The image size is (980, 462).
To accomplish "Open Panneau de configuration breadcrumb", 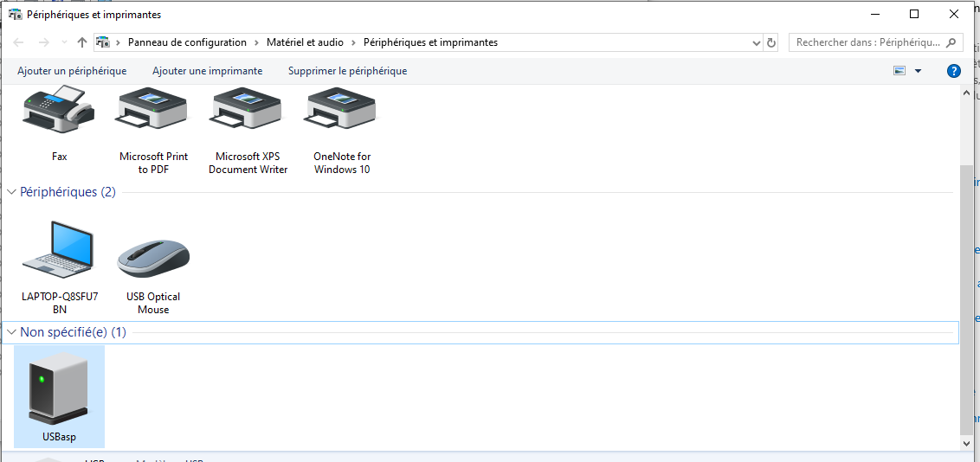I will tap(187, 42).
